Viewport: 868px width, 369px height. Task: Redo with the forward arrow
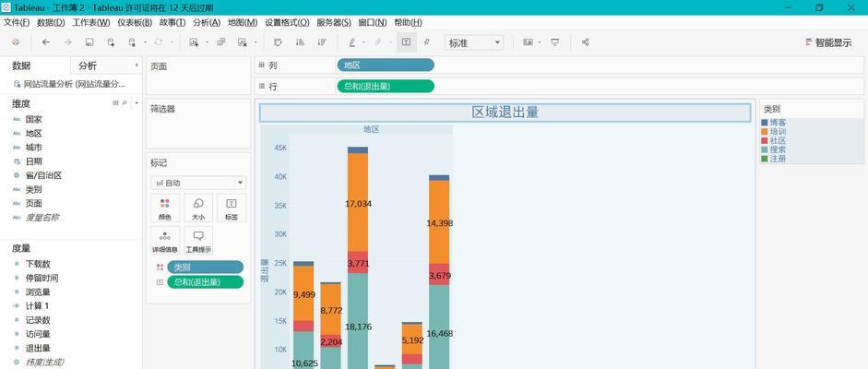[x=67, y=42]
